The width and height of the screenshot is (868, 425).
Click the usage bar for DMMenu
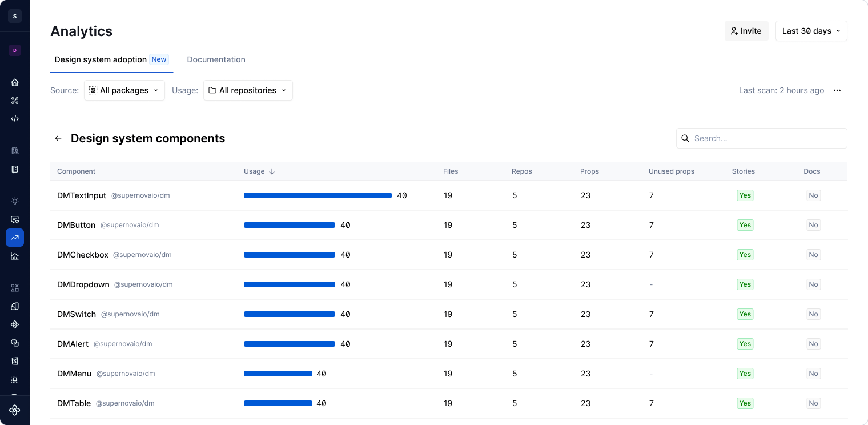(x=278, y=374)
